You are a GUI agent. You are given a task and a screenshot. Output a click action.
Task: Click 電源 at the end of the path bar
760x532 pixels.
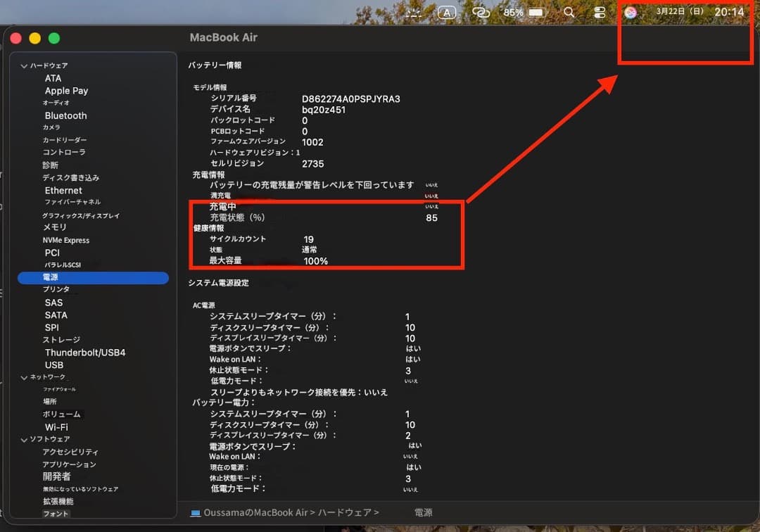(x=423, y=512)
